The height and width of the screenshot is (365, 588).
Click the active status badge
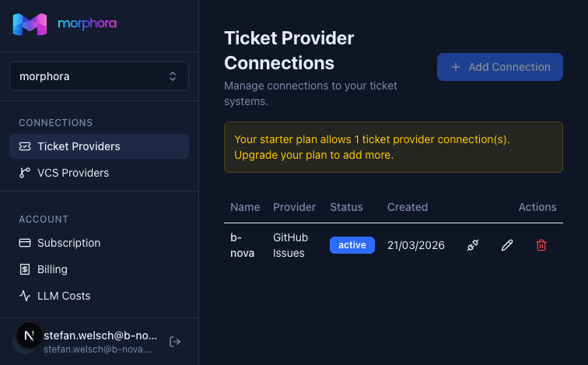(352, 245)
